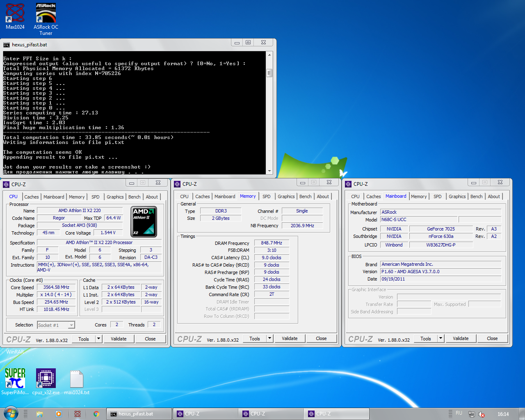Click the LPCIO value W83627DHG-P
The image size is (525, 420).
click(x=441, y=245)
